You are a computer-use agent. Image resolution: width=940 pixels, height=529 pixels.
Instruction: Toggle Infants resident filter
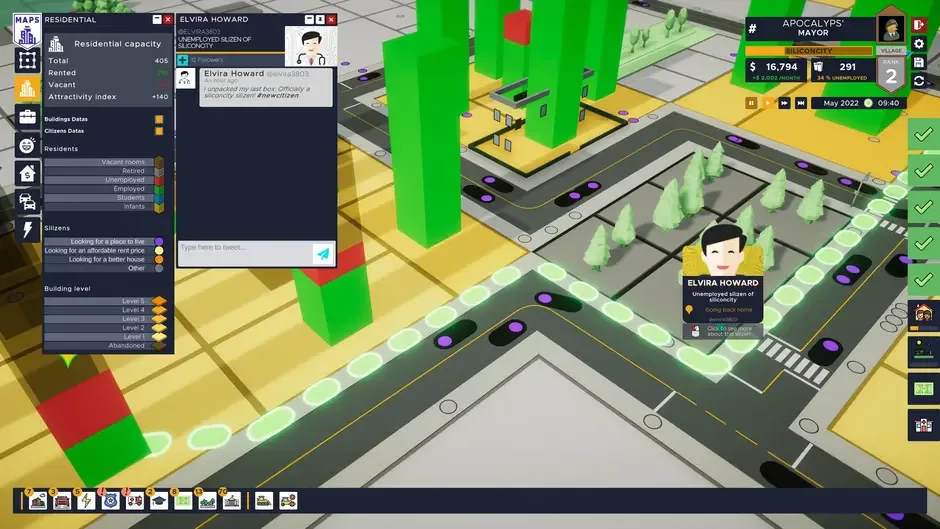click(x=104, y=206)
